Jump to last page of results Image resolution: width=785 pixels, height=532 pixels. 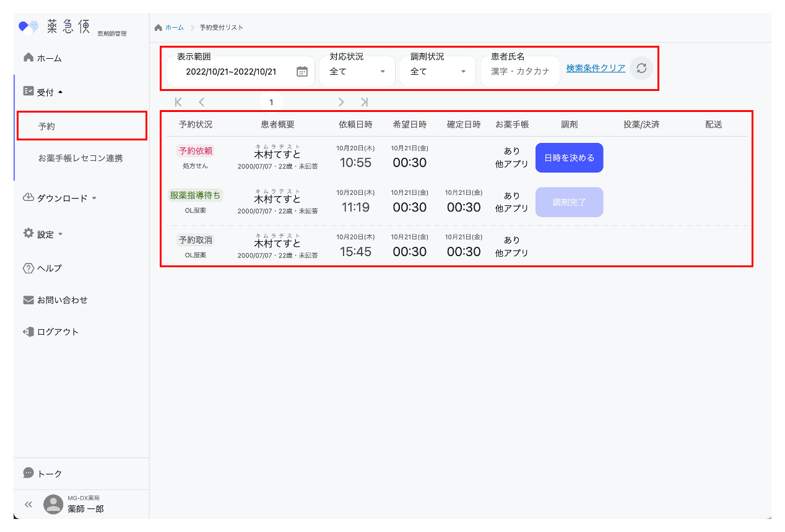click(x=364, y=102)
